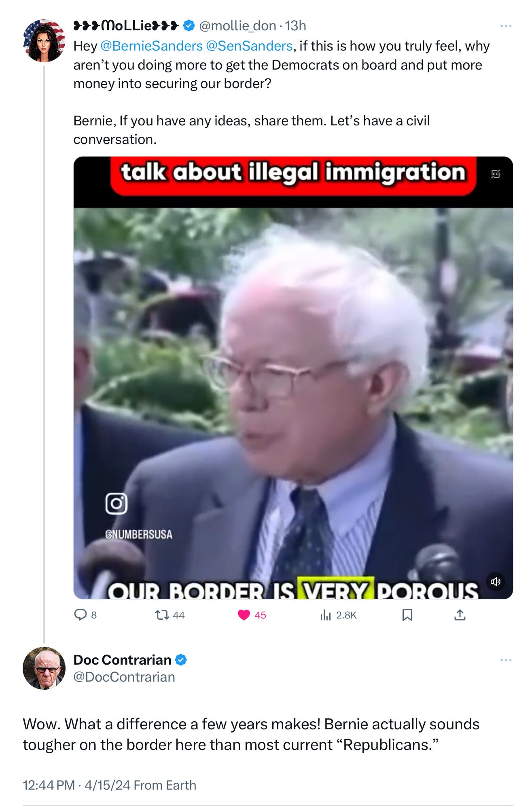Open more options on MoLLie's tweet
The width and height of the screenshot is (532, 807).
pyautogui.click(x=506, y=26)
